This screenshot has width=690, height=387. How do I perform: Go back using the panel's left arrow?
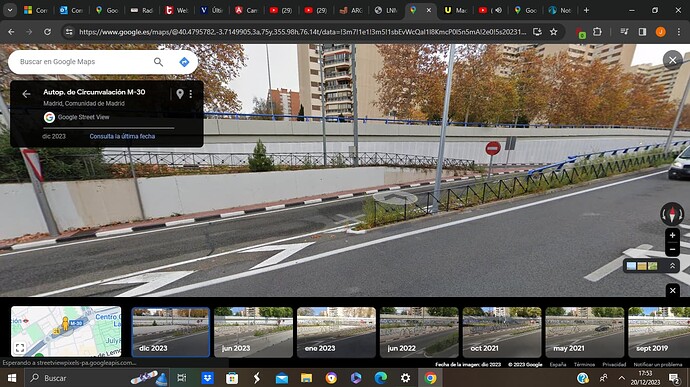pyautogui.click(x=26, y=94)
